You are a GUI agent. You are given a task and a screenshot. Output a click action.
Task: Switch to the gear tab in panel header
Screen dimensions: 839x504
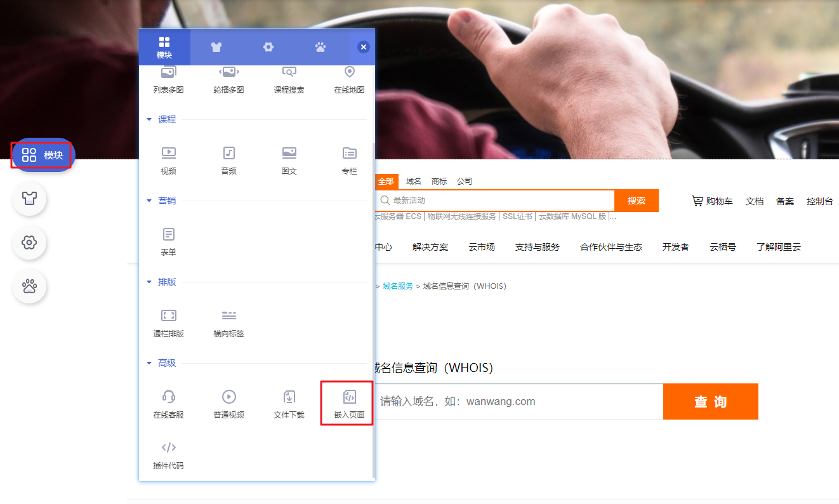click(x=268, y=48)
